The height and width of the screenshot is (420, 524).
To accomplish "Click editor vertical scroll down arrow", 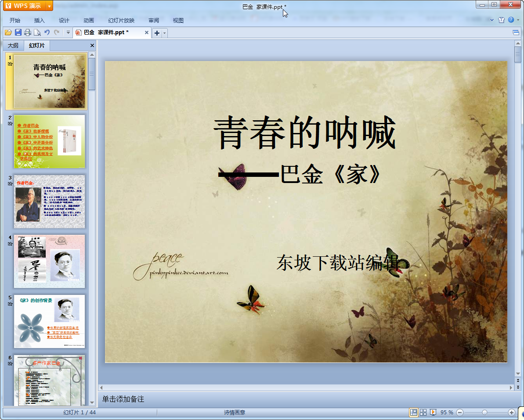I will tap(518, 374).
